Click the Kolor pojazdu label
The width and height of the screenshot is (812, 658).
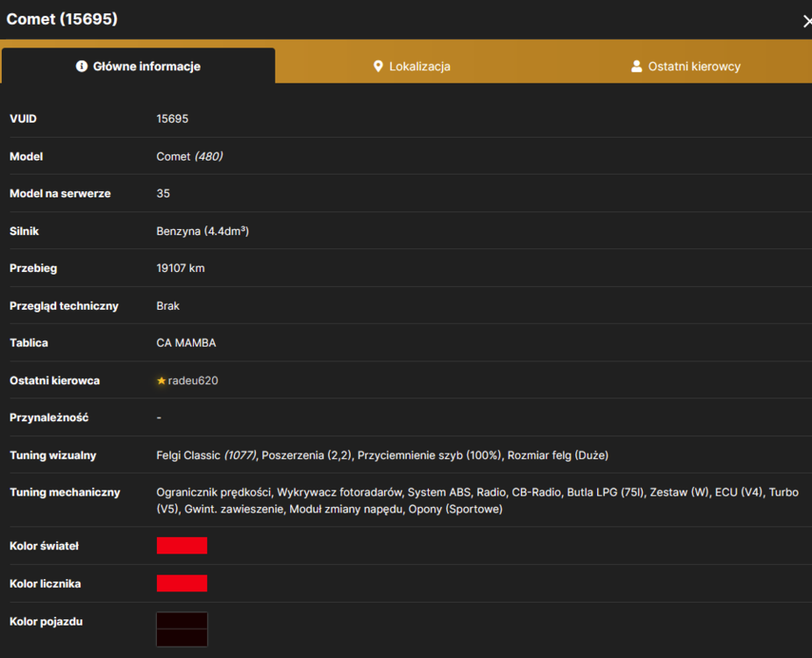click(x=46, y=621)
